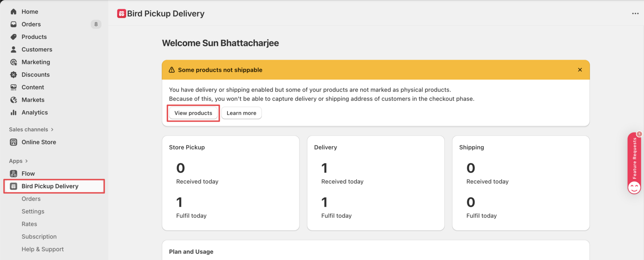Image resolution: width=644 pixels, height=260 pixels.
Task: Click the Welcome Sun Bhattacharjee heading
Action: [221, 43]
